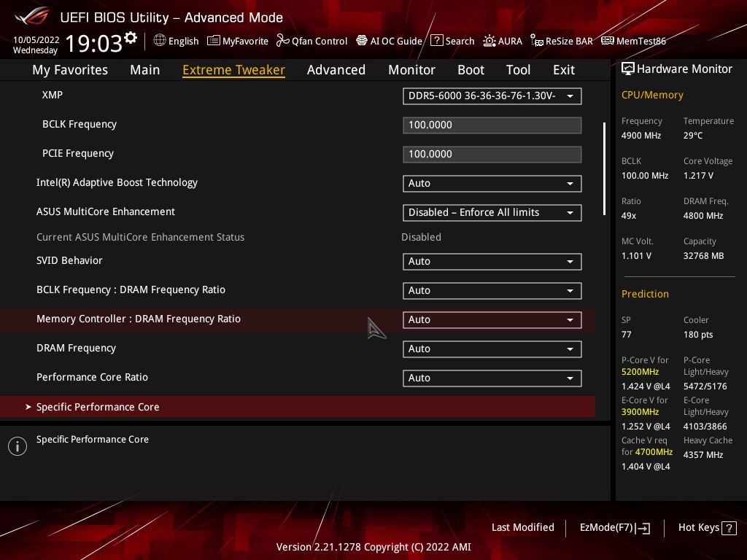747x560 pixels.
Task: Switch to the Monitor tab
Action: 411,70
